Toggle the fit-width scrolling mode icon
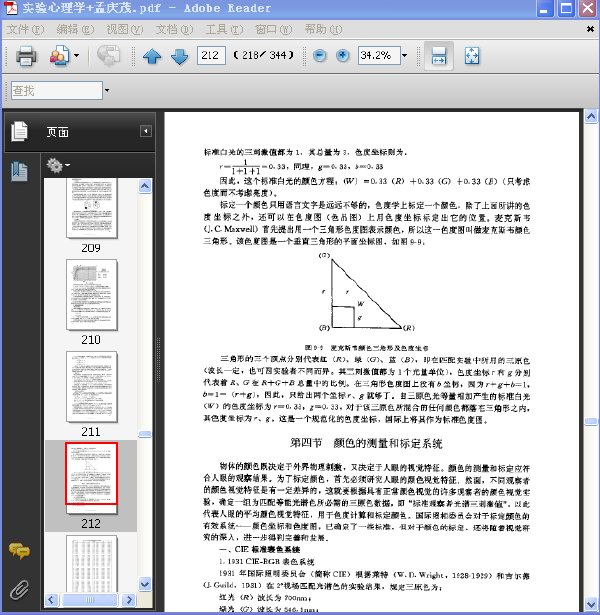Screen dimensions: 600x615 click(439, 56)
